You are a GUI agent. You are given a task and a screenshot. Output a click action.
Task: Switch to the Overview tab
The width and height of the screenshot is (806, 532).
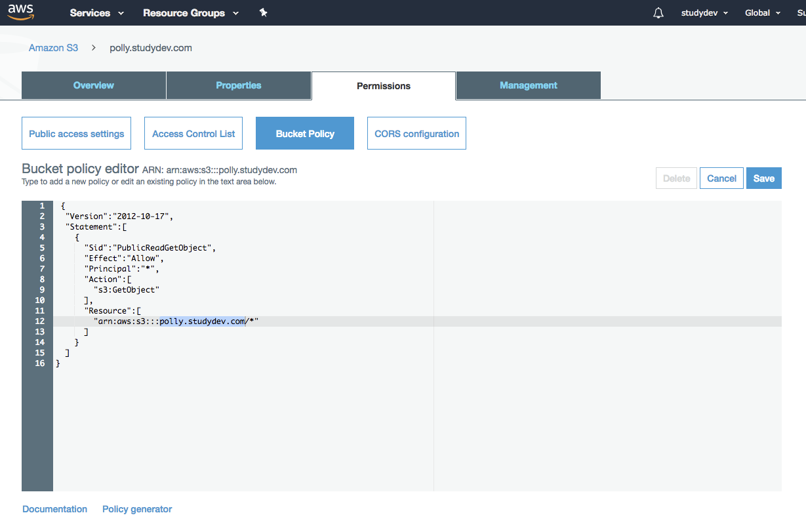point(94,85)
